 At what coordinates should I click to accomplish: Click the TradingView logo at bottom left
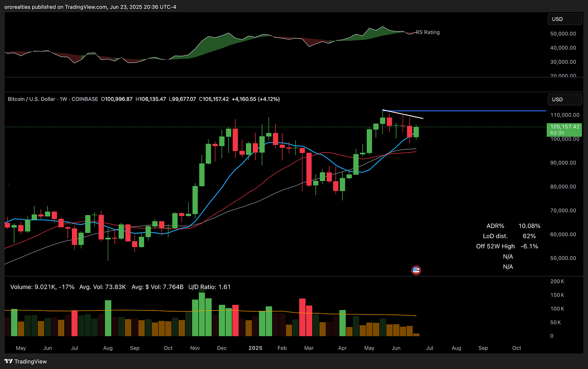point(25,361)
